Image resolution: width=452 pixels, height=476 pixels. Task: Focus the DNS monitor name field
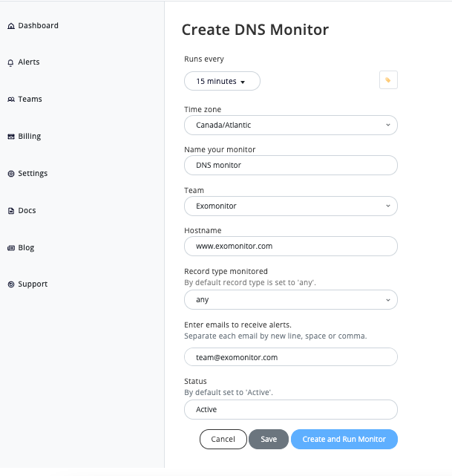[291, 165]
